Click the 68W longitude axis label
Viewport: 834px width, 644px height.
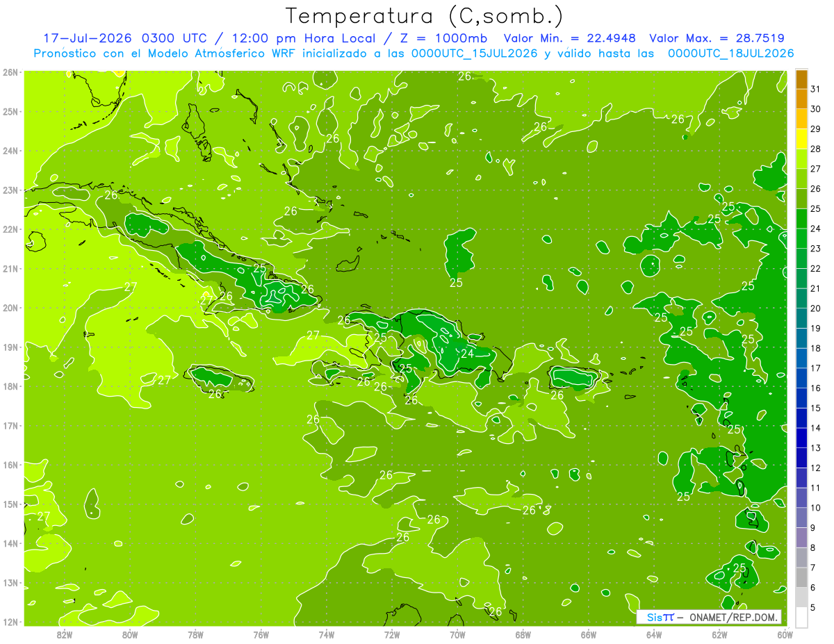click(x=523, y=634)
